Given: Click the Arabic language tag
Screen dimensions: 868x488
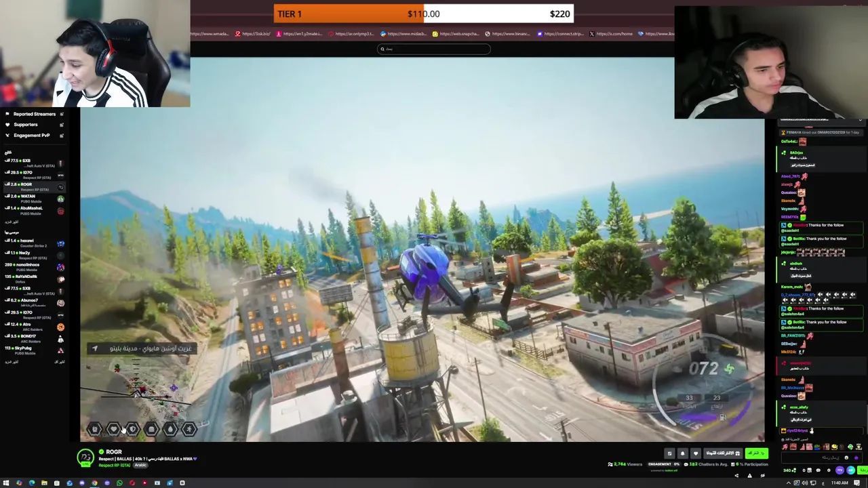Looking at the screenshot, I should (140, 466).
